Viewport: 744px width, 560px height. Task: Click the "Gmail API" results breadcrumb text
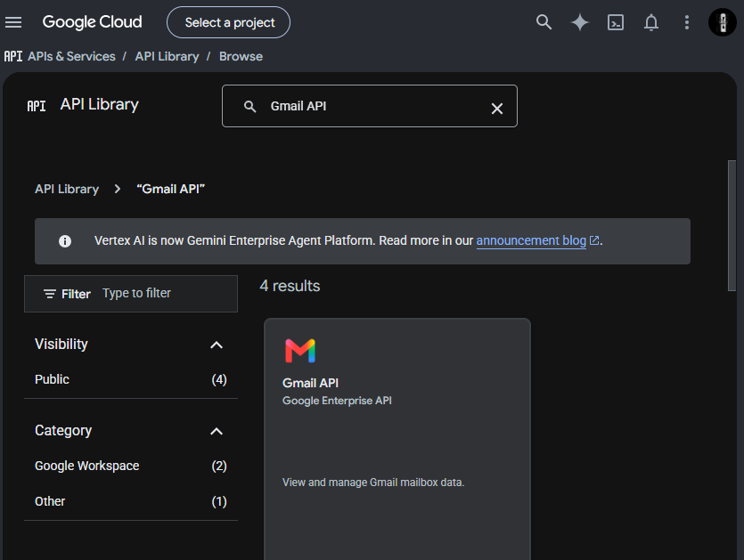[171, 190]
